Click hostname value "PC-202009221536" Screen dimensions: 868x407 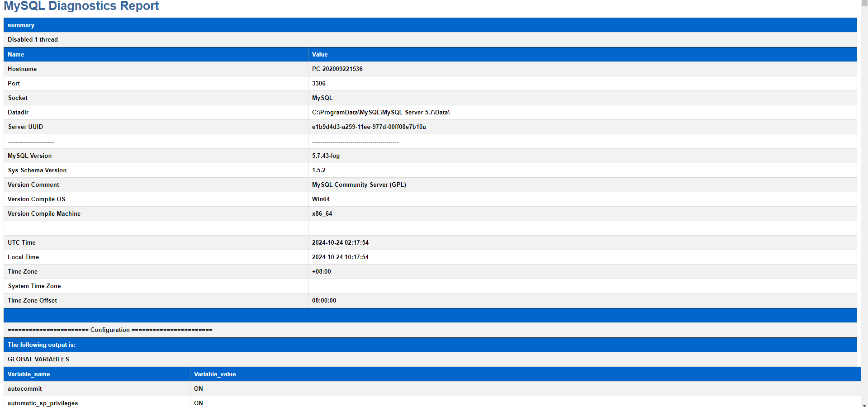pyautogui.click(x=337, y=69)
